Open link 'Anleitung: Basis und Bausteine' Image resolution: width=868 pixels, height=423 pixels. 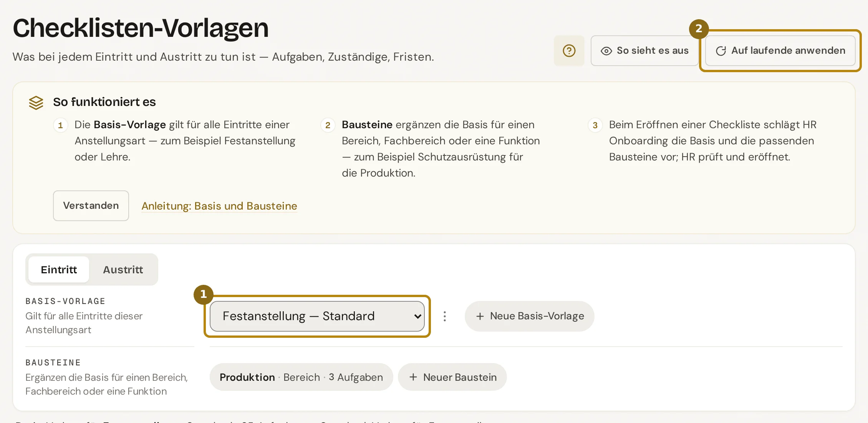(x=219, y=206)
